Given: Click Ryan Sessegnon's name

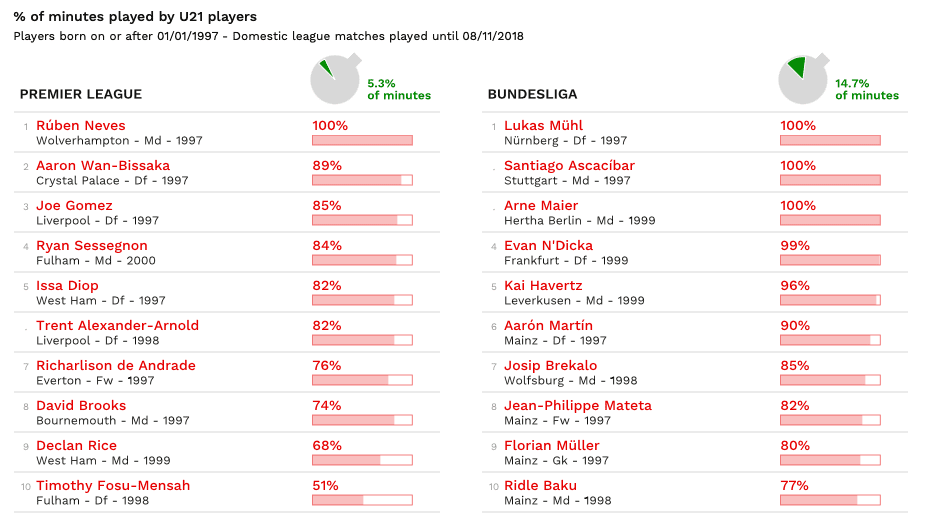Looking at the screenshot, I should pyautogui.click(x=92, y=246).
